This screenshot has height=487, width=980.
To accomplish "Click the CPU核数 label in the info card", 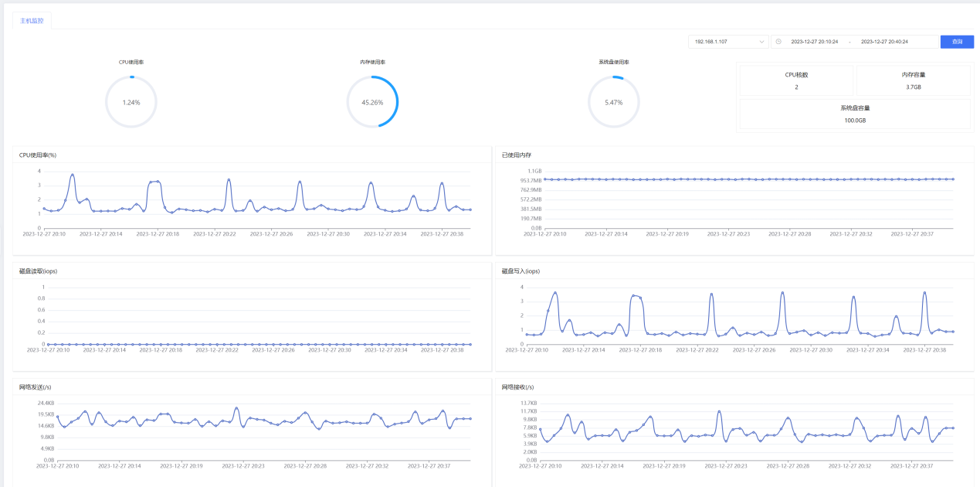I will (x=796, y=75).
